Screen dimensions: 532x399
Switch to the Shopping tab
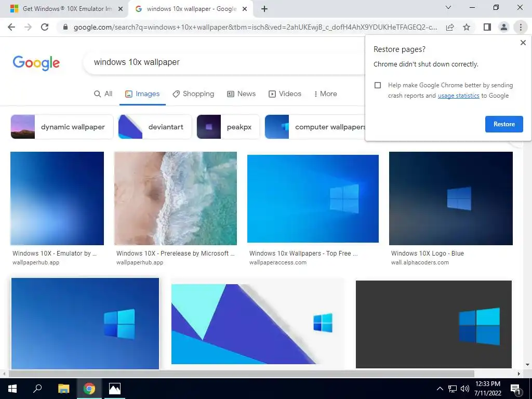[x=193, y=94]
